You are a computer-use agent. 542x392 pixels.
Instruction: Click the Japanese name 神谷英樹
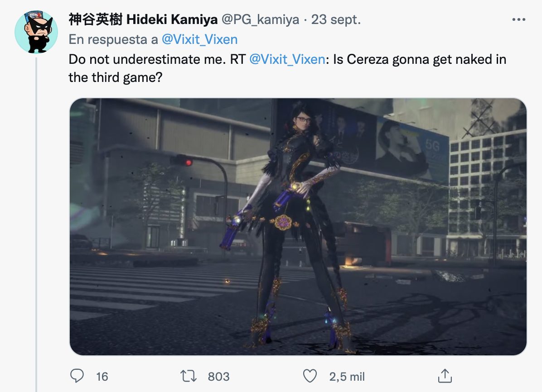coord(96,19)
